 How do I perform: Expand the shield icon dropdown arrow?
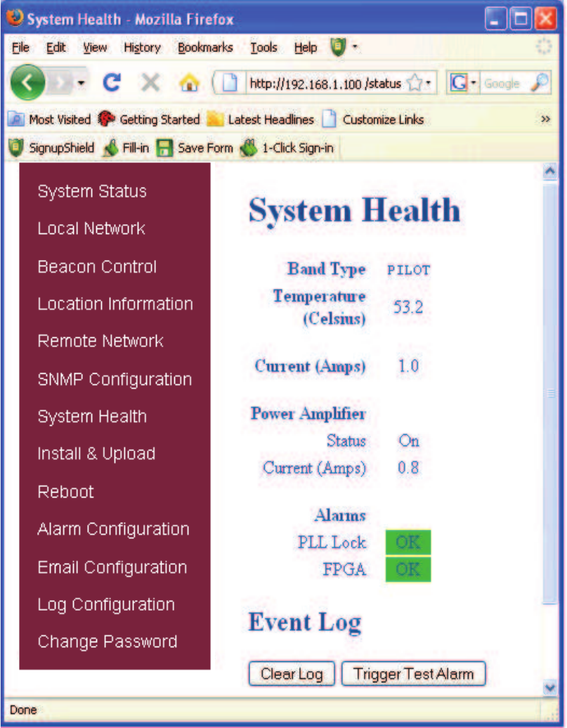point(356,46)
